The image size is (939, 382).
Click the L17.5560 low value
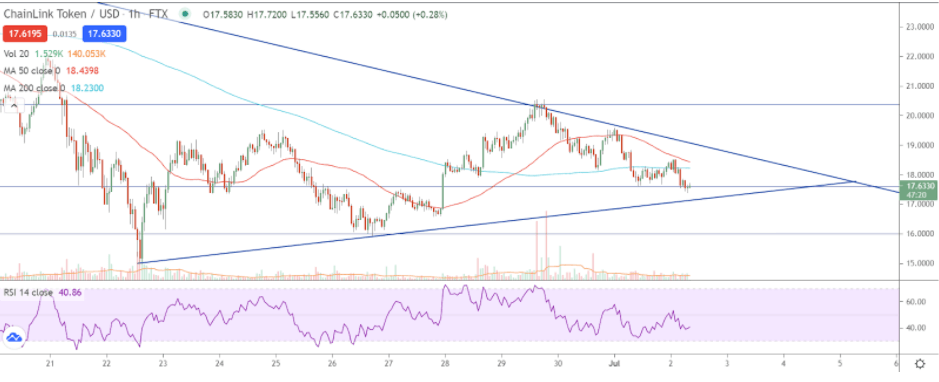(309, 14)
